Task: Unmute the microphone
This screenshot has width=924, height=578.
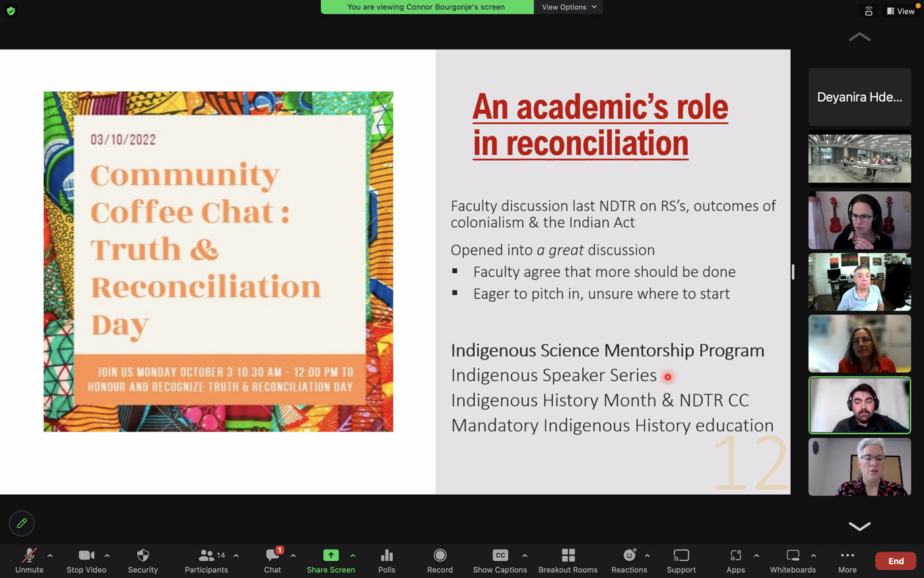Action: [x=29, y=560]
